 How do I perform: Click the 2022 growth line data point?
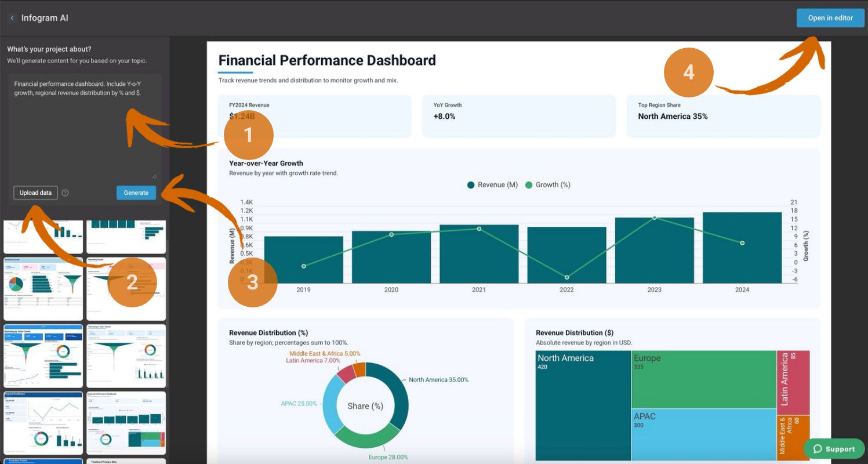pos(566,277)
